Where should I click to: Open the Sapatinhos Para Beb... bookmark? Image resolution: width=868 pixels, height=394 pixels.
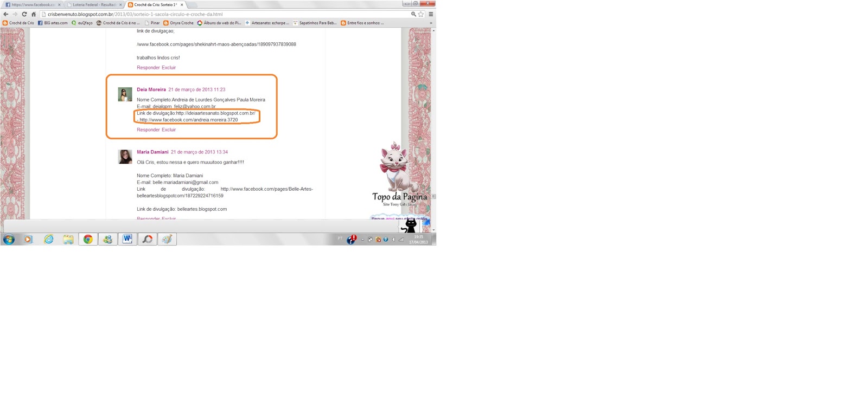click(x=315, y=23)
